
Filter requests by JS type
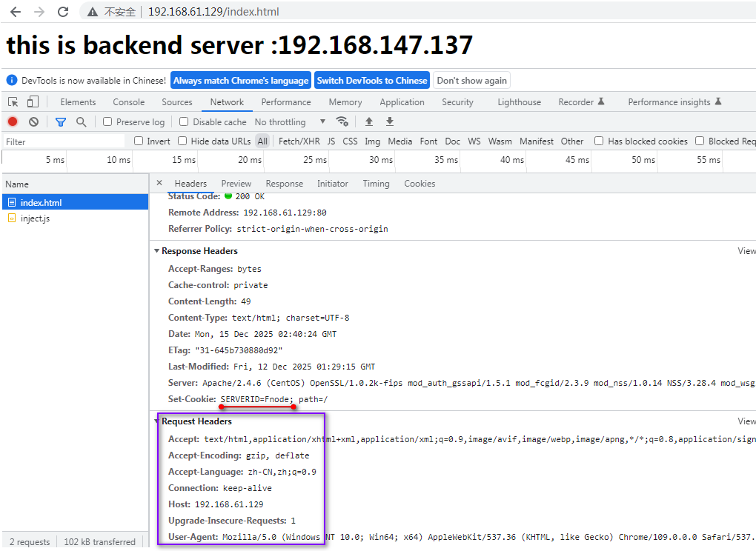coord(331,141)
